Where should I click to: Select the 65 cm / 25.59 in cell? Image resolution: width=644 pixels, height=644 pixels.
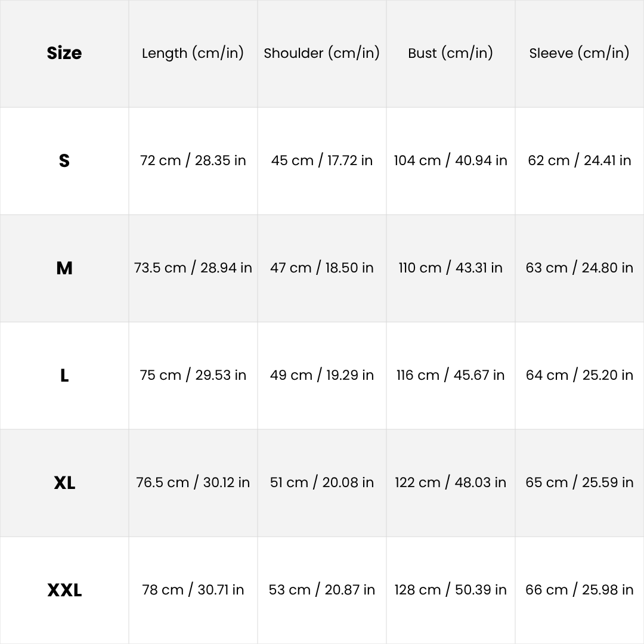pyautogui.click(x=579, y=482)
